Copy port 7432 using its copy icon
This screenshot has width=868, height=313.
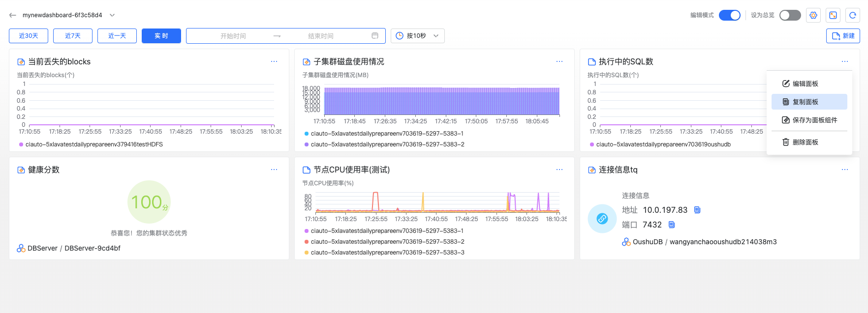coord(672,225)
